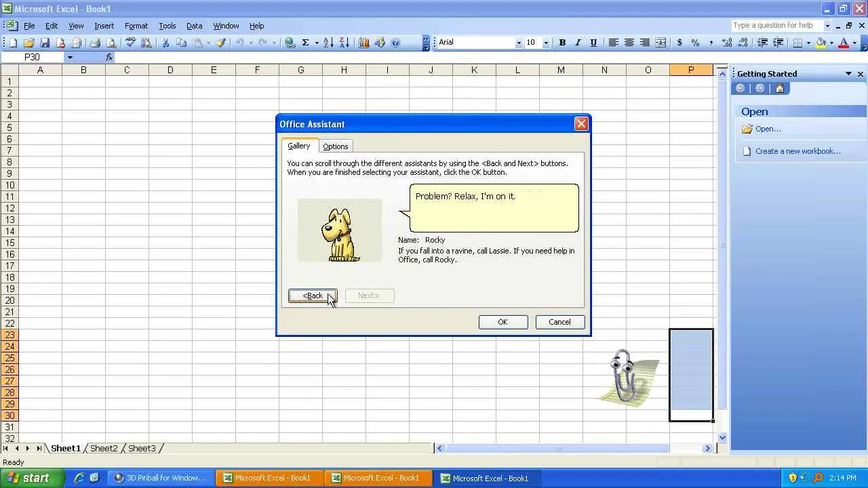Image resolution: width=868 pixels, height=488 pixels.
Task: Click the AutoSum sigma icon
Action: pos(306,43)
